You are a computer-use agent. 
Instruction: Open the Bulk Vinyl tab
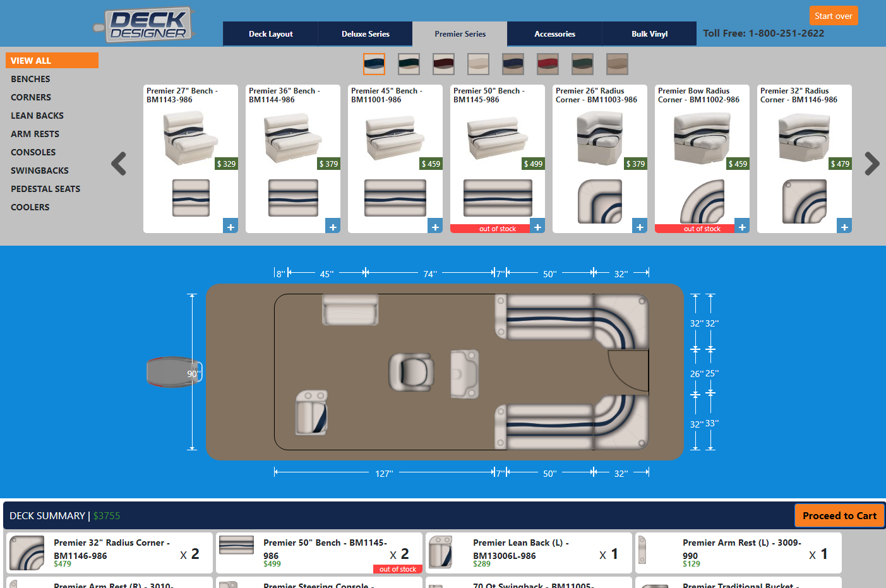point(649,34)
